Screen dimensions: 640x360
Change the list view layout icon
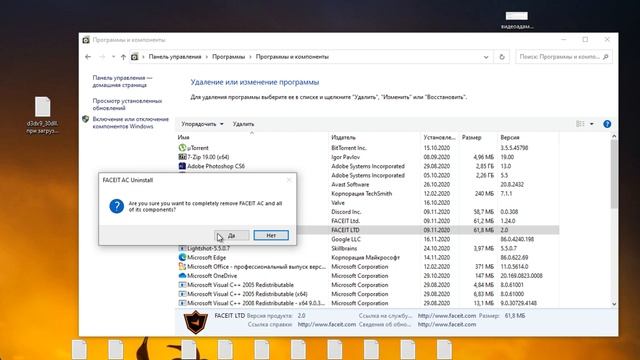click(x=580, y=124)
